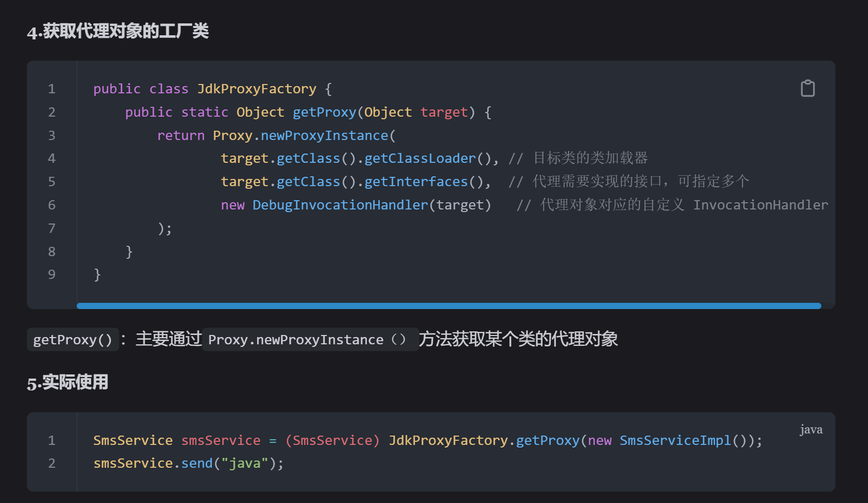Click "getClassLoader" in code line 4
Viewport: 868px width, 503px height.
(420, 159)
